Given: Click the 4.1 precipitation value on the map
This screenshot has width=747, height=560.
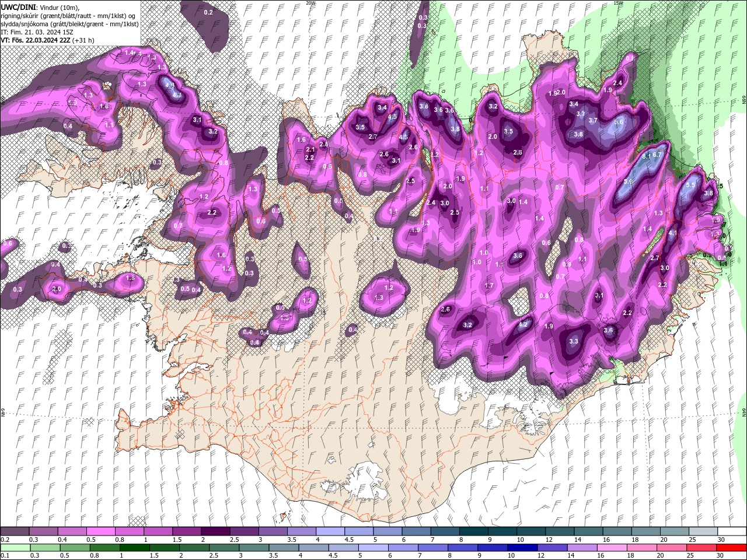Looking at the screenshot, I should click(x=672, y=233).
